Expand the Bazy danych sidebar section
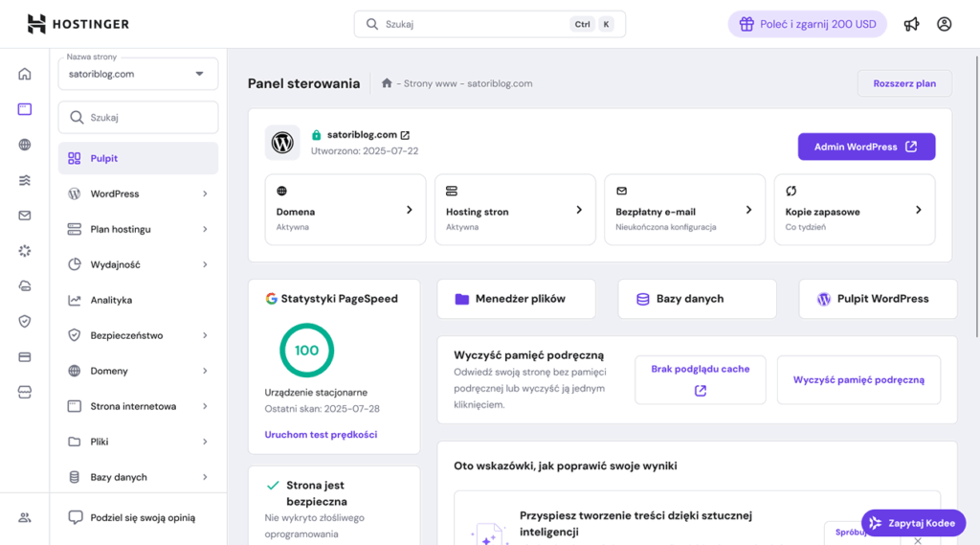This screenshot has height=545, width=980. coord(138,477)
